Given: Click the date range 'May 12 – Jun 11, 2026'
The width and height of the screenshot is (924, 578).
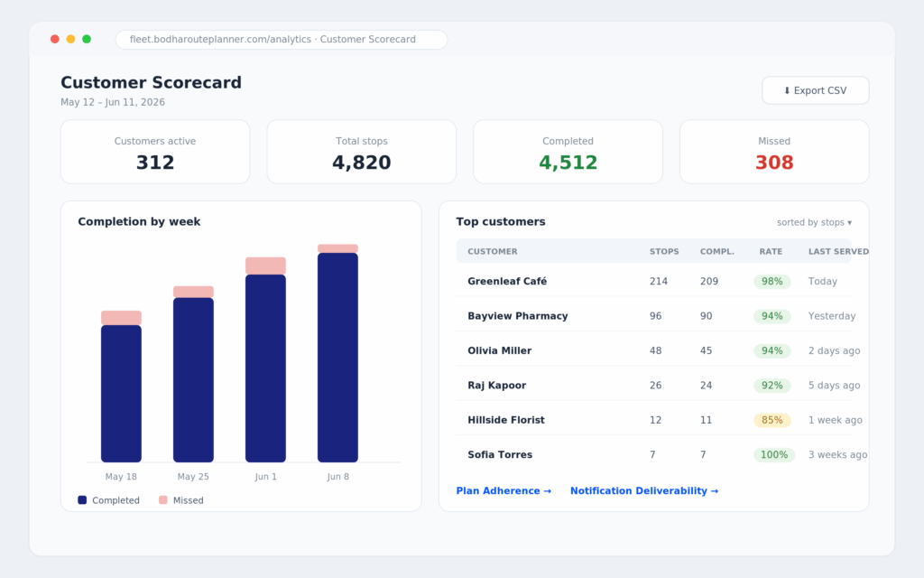Looking at the screenshot, I should (x=113, y=102).
